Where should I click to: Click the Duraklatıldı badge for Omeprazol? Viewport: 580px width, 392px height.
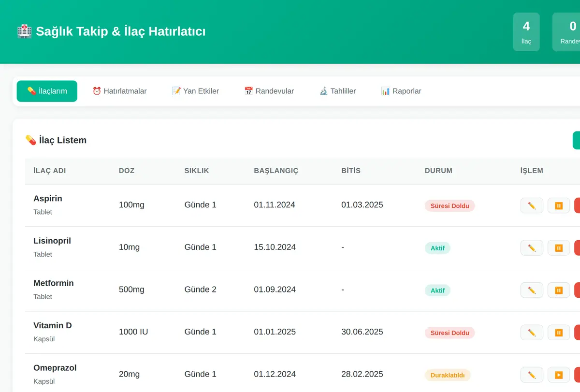pos(448,375)
